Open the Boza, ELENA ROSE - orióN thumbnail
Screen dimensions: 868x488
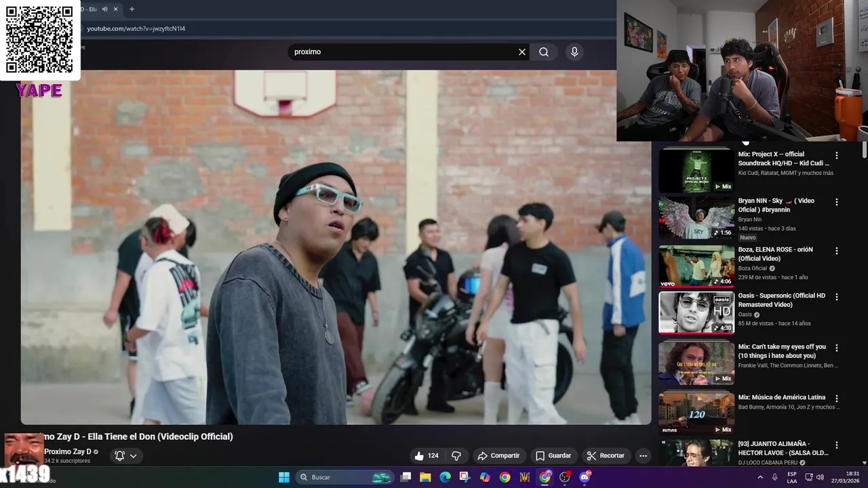(696, 266)
